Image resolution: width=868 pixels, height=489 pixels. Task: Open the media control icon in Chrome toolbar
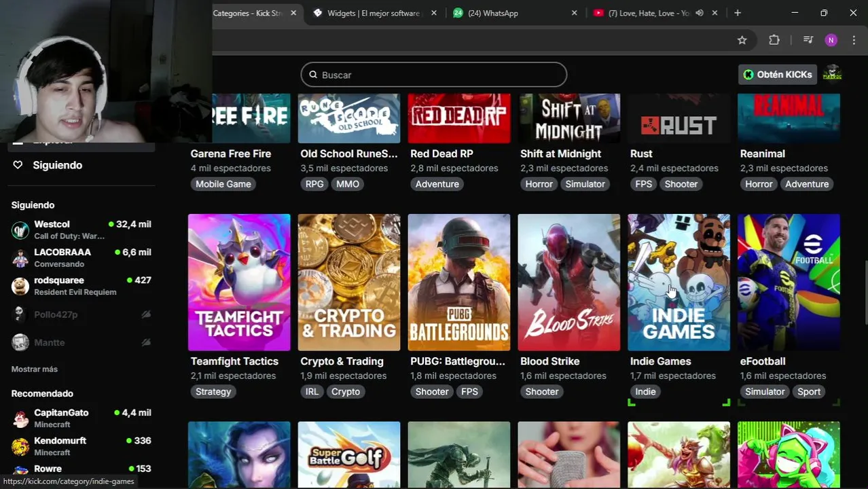[x=808, y=40]
